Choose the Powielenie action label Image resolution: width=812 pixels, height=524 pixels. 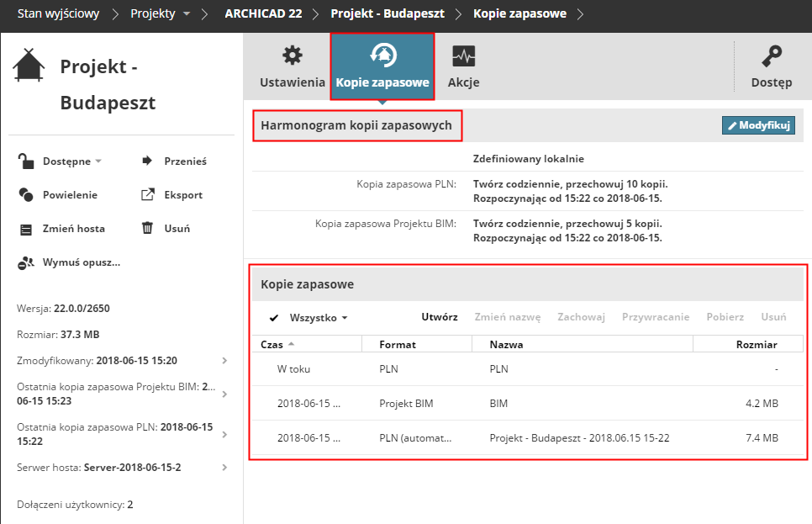tap(70, 195)
